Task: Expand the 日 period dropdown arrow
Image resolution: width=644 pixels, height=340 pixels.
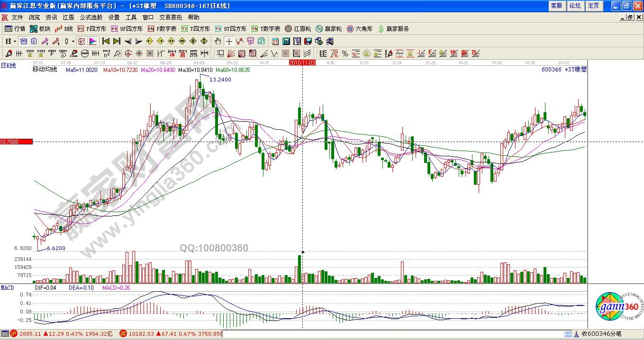Action: click(x=14, y=41)
